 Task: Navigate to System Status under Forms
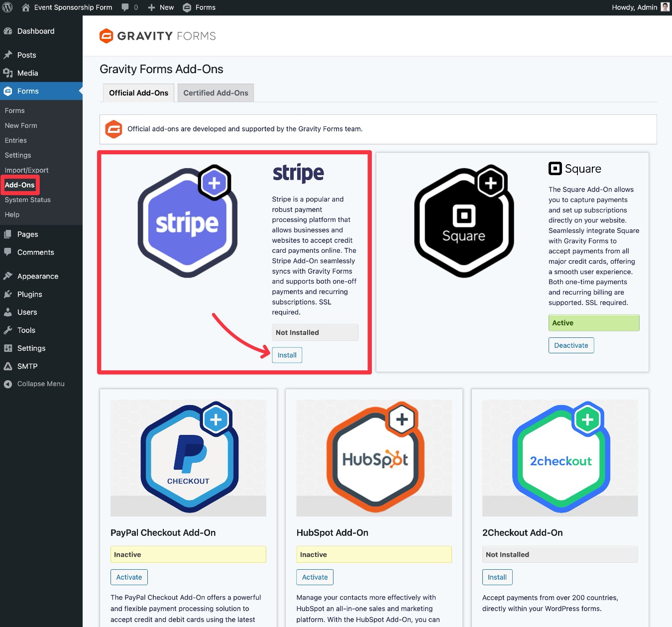tap(27, 200)
